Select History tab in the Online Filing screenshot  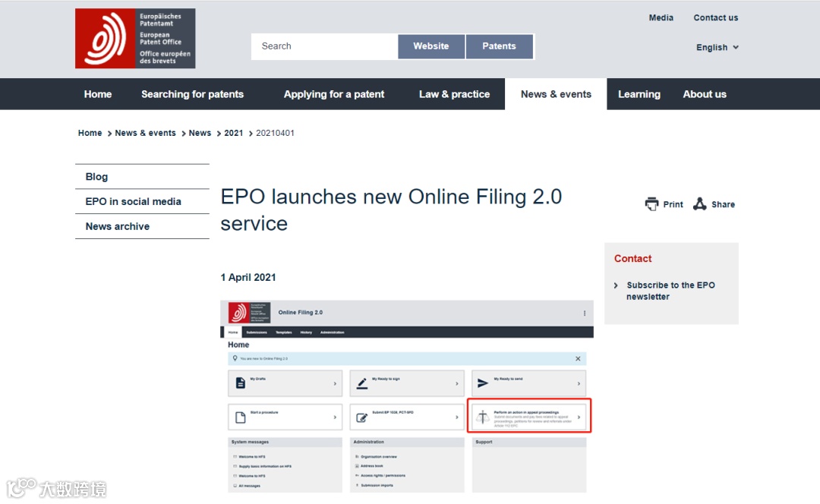pyautogui.click(x=306, y=332)
